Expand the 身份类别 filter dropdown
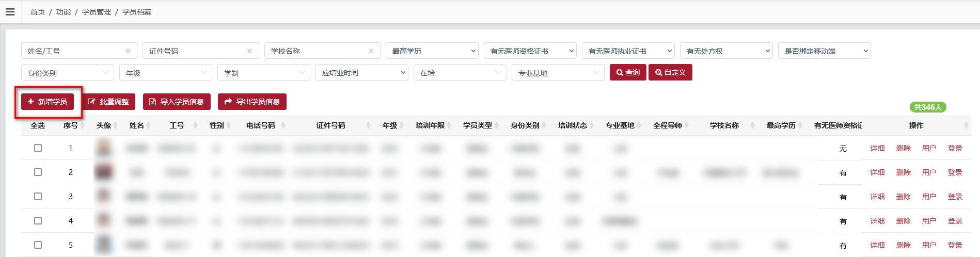The image size is (980, 257). (68, 73)
